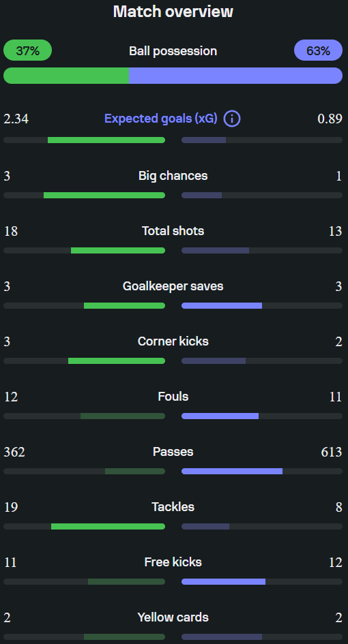348x644 pixels.
Task: Click the Match overview heading
Action: (173, 12)
